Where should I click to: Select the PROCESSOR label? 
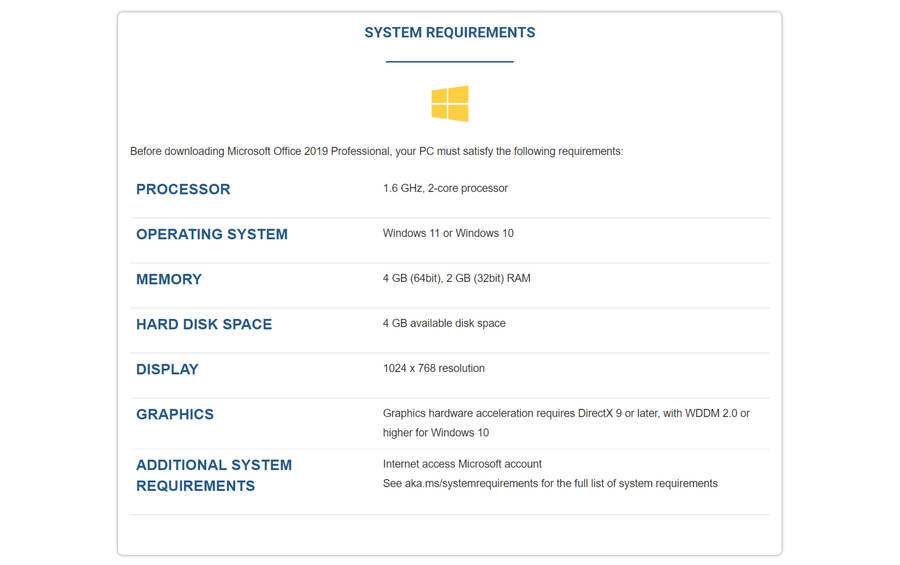[x=183, y=189]
